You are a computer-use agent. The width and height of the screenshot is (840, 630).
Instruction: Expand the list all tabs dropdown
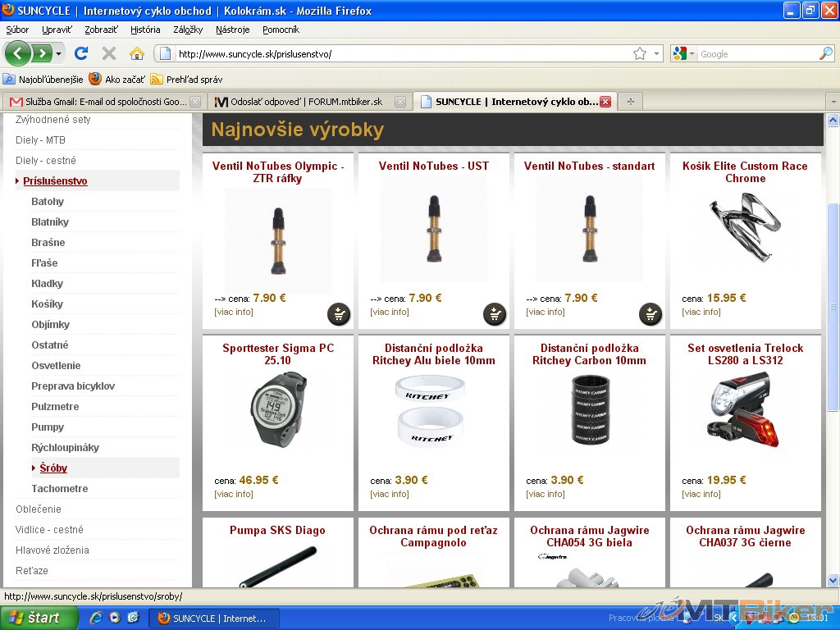click(x=832, y=102)
